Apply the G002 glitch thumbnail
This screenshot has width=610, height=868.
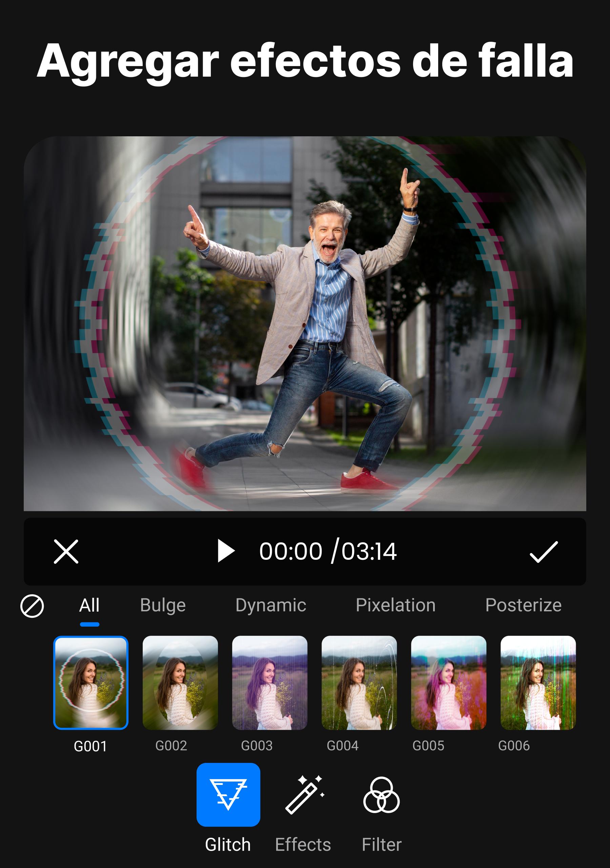[180, 683]
